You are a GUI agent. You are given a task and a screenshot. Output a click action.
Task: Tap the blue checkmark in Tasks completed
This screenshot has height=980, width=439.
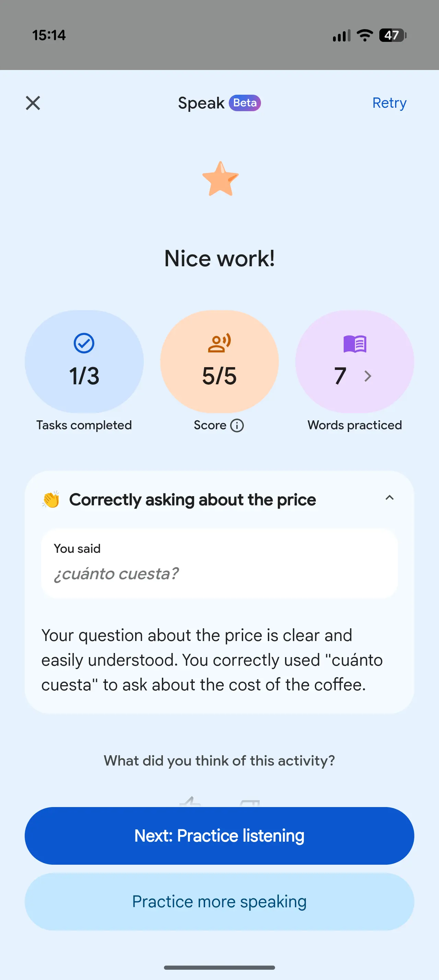84,343
